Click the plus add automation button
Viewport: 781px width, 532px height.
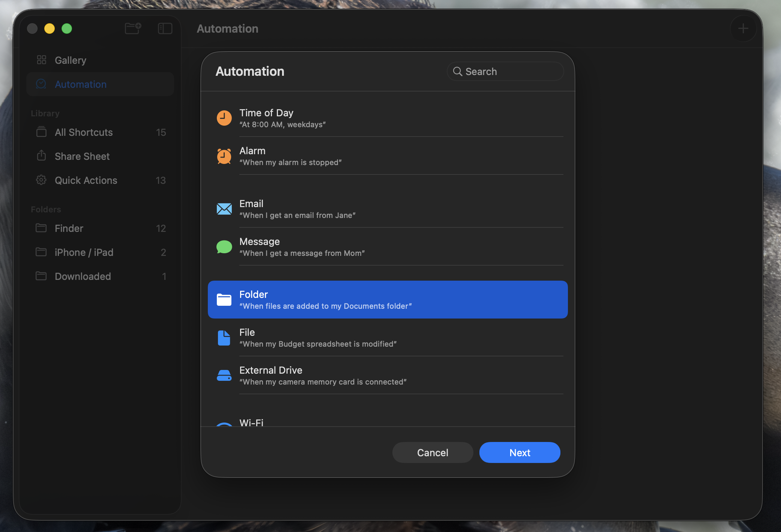pos(743,29)
